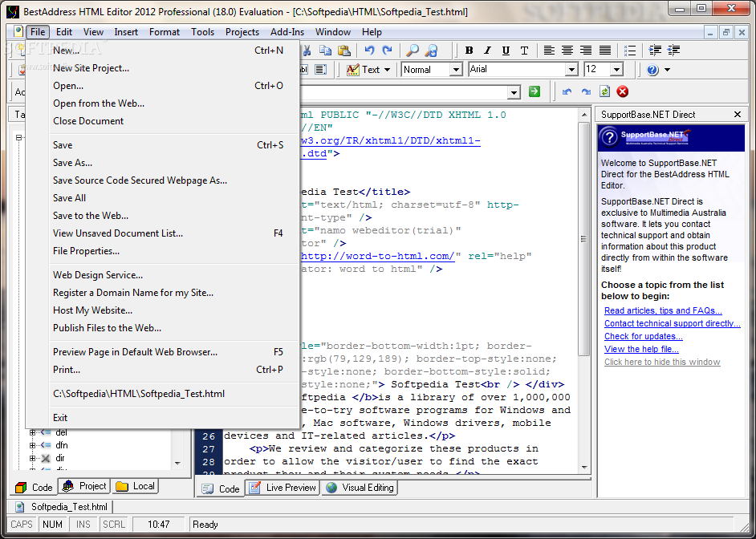The image size is (756, 539).
Task: Close the SupportBase.NET Direct panel
Action: [738, 114]
